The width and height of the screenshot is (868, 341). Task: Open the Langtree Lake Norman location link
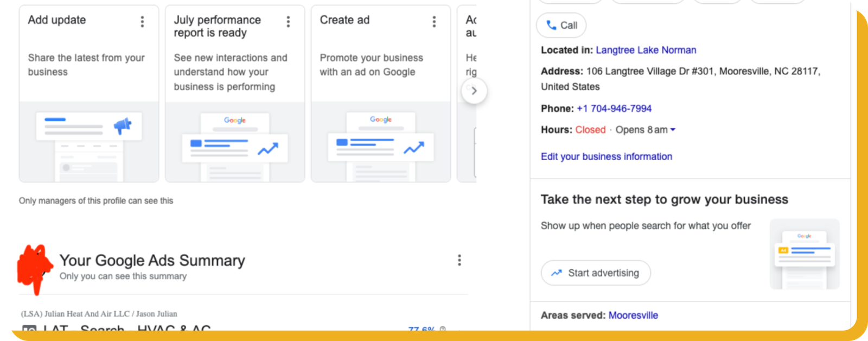click(646, 50)
